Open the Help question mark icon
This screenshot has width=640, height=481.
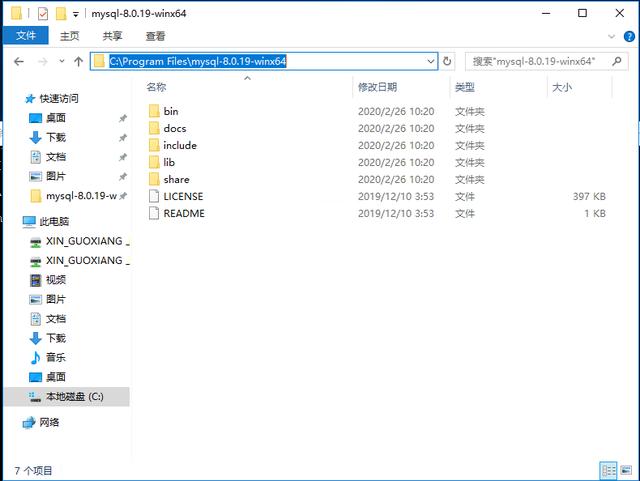pyautogui.click(x=629, y=36)
